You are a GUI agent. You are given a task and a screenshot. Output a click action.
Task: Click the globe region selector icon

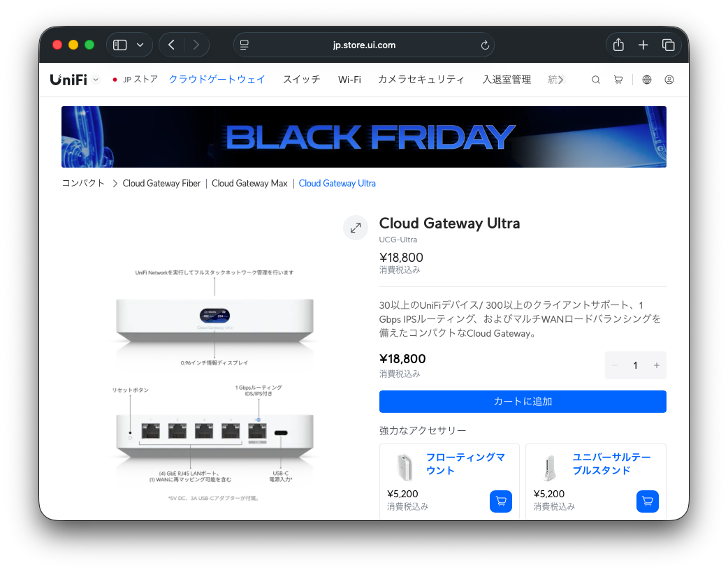[647, 80]
